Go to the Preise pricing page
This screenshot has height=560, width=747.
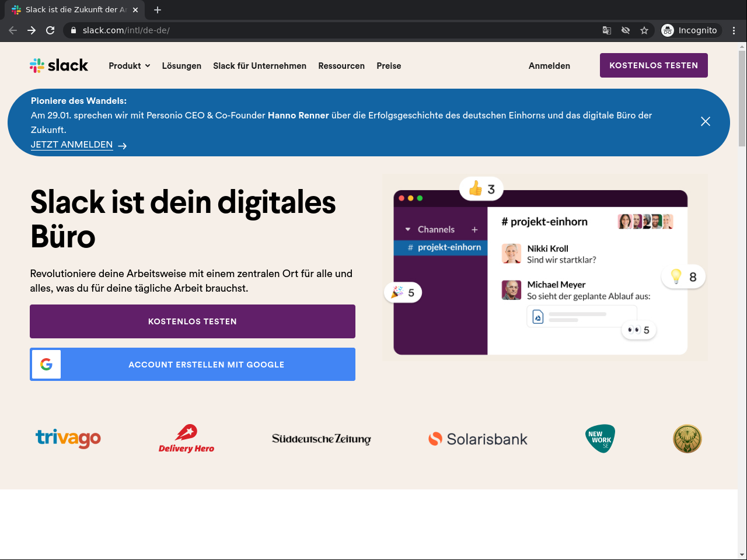click(389, 66)
